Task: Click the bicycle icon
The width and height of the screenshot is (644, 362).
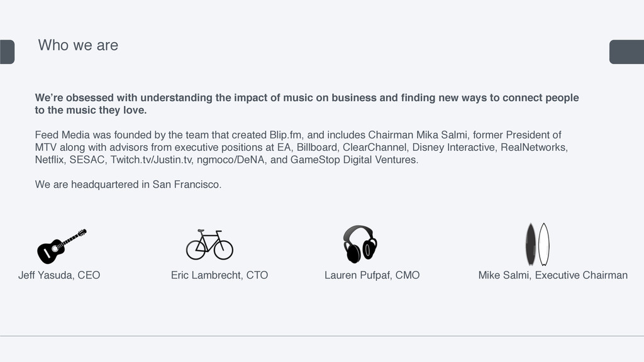Action: (x=209, y=244)
